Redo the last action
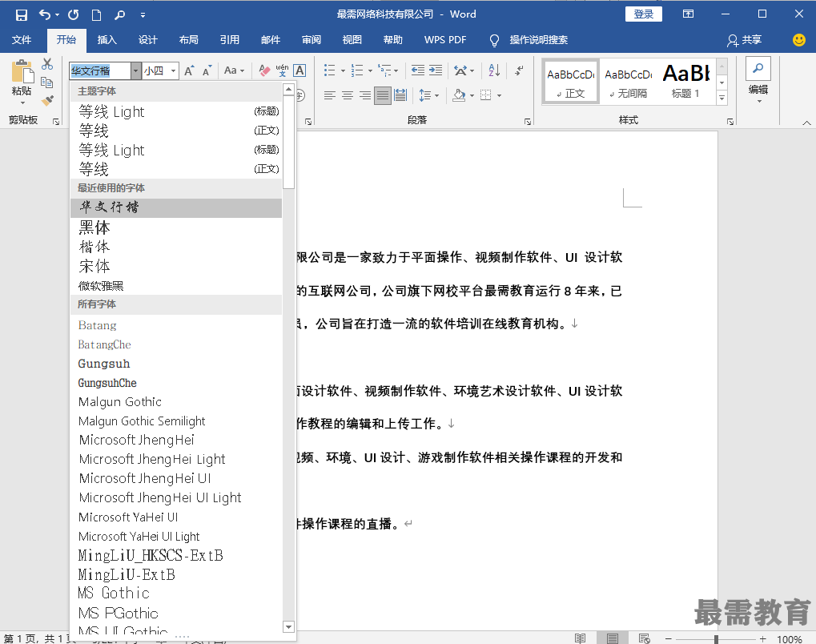Screen dimensions: 816x644 coord(74,15)
